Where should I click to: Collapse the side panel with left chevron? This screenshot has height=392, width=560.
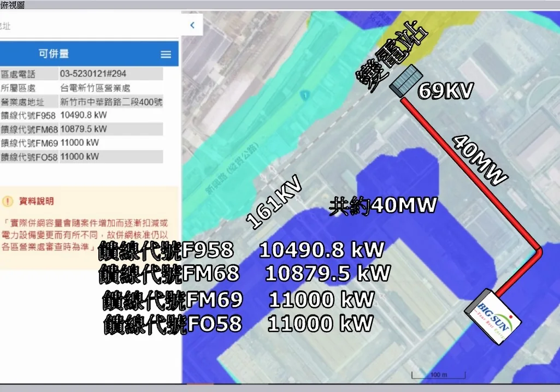(192, 25)
